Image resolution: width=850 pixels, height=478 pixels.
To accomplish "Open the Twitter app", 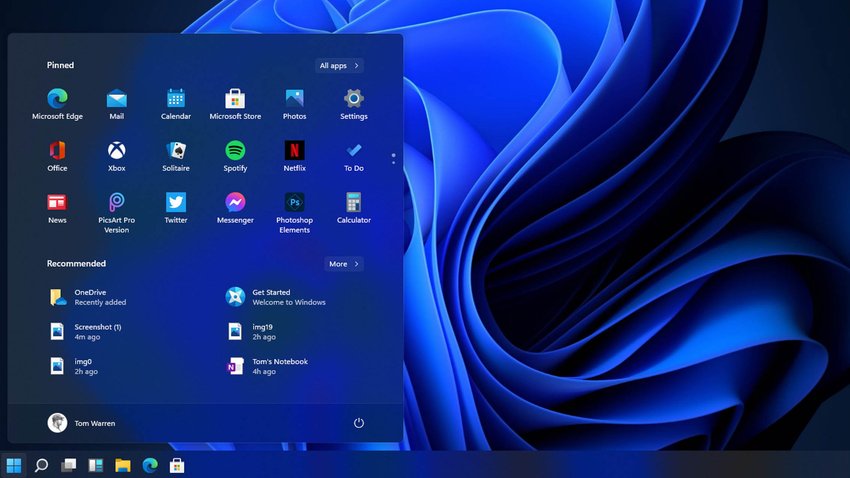I will [x=176, y=208].
